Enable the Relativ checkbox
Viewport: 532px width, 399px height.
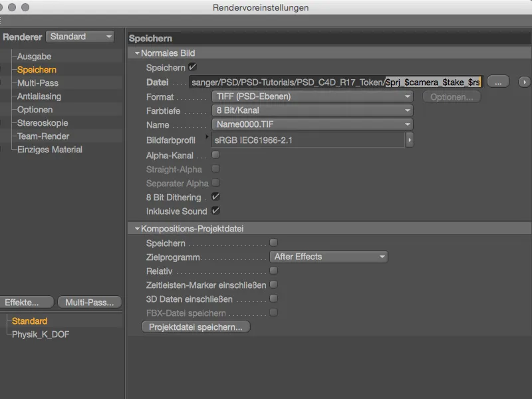pyautogui.click(x=273, y=271)
